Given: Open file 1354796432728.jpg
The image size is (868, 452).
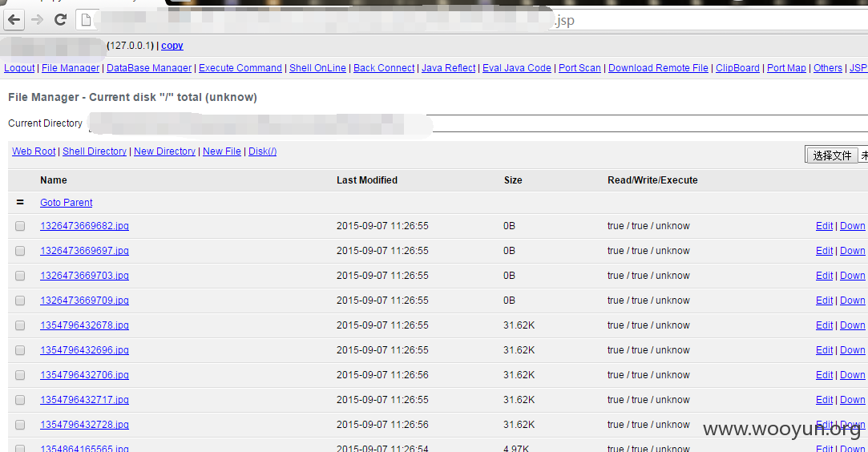Looking at the screenshot, I should tap(84, 424).
